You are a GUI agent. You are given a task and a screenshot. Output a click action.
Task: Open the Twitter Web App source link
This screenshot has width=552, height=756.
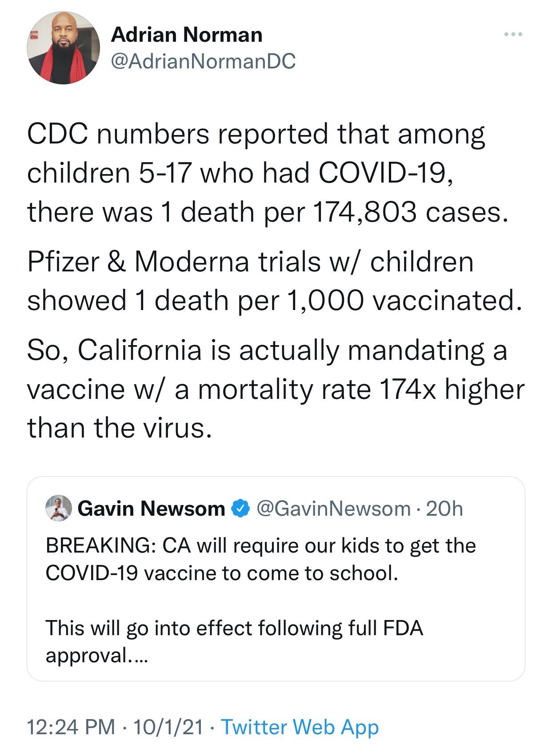click(300, 727)
